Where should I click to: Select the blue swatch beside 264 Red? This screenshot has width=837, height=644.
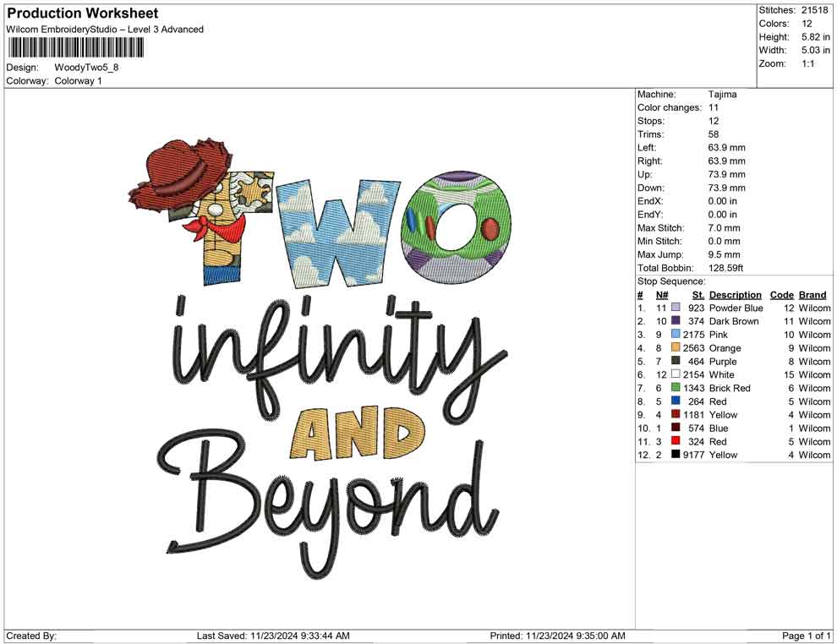(676, 401)
